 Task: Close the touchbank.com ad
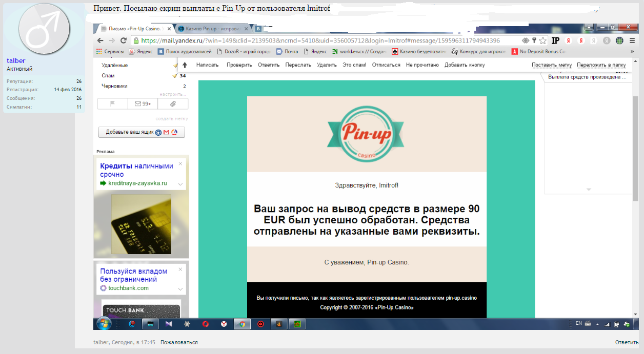[x=180, y=269]
